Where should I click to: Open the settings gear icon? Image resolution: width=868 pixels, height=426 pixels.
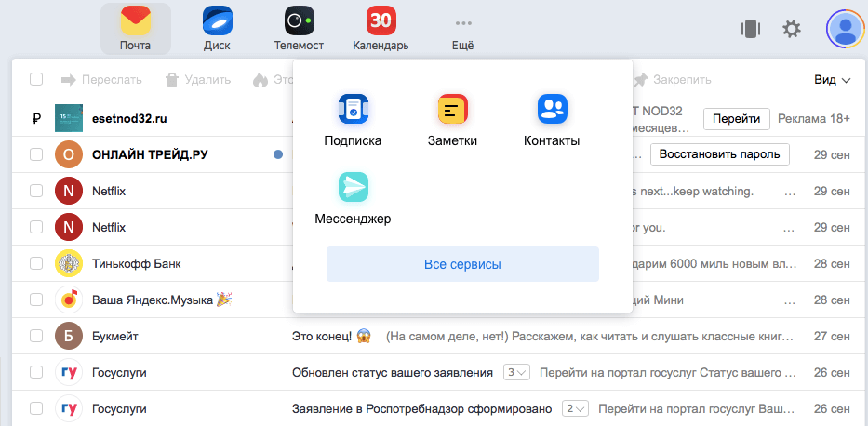tap(792, 29)
